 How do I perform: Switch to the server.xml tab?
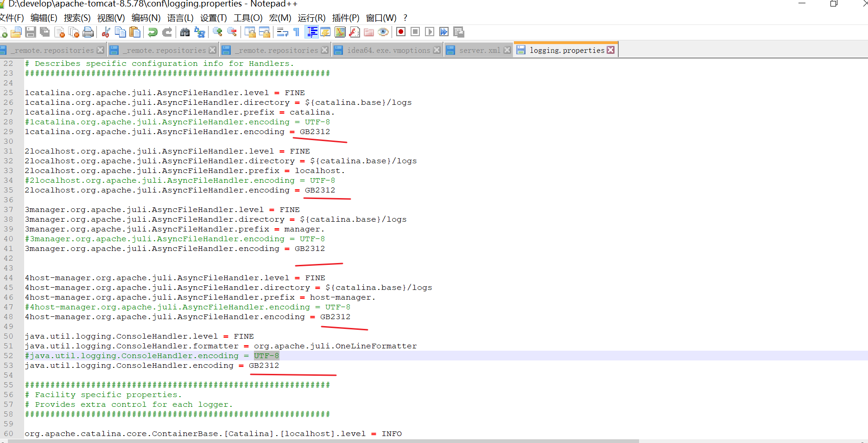point(479,50)
